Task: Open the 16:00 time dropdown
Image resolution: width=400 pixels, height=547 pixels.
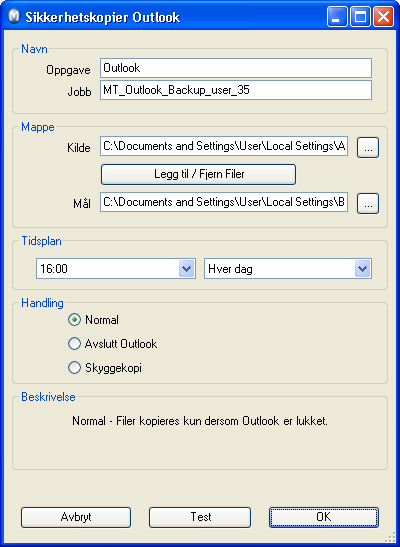Action: tap(187, 269)
